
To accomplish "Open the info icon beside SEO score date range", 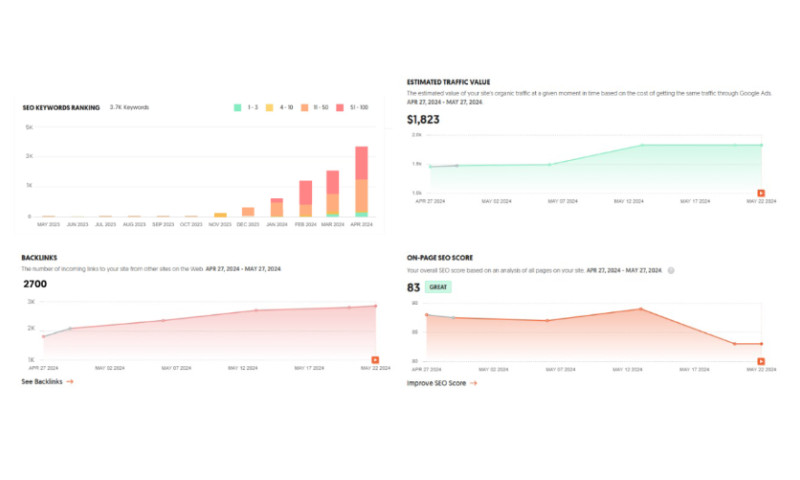I will pyautogui.click(x=670, y=270).
